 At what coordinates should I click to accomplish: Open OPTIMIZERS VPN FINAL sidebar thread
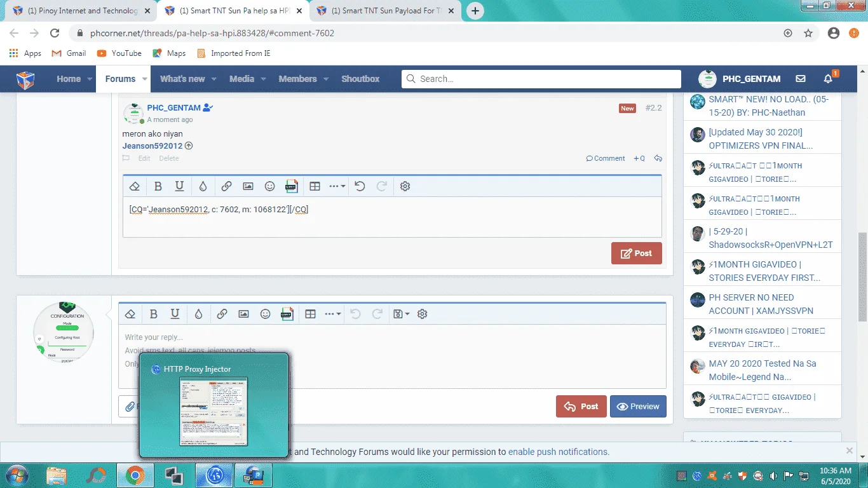761,139
